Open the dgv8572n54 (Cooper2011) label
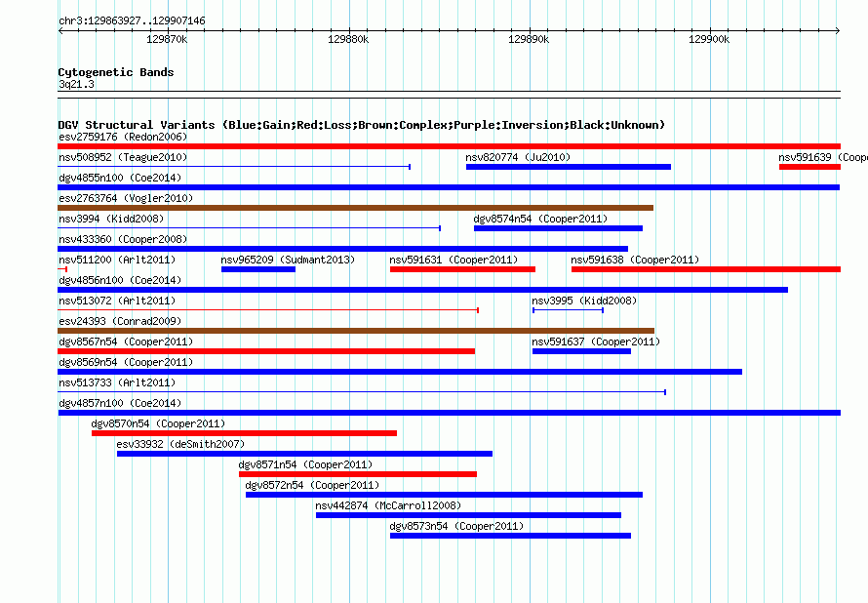 pyautogui.click(x=312, y=485)
